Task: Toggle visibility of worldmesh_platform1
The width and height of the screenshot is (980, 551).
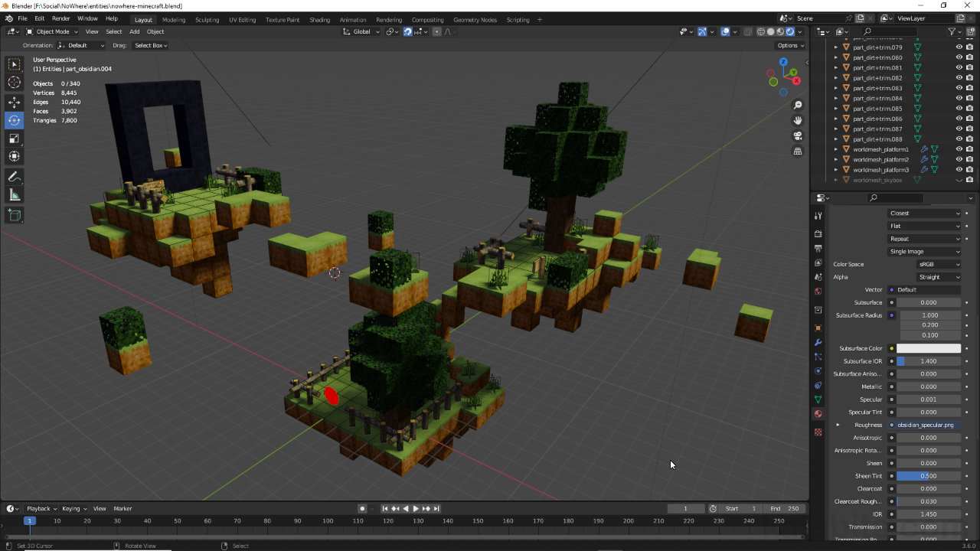Action: pyautogui.click(x=959, y=149)
